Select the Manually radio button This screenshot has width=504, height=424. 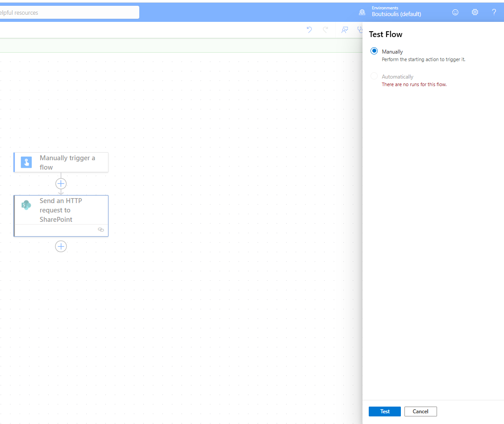click(x=374, y=51)
